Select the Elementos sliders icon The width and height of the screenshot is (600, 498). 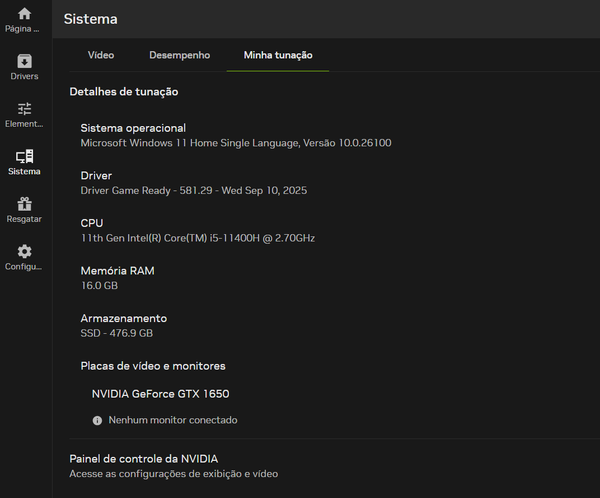point(24,109)
